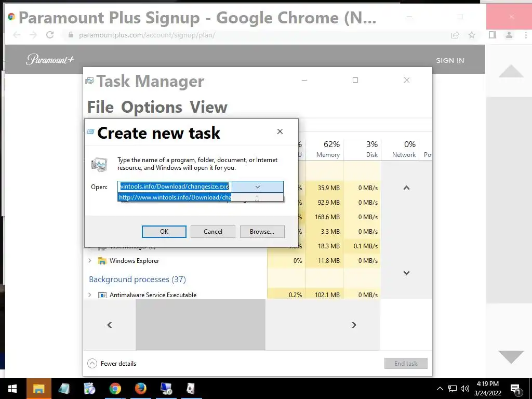The width and height of the screenshot is (532, 399).
Task: Toggle Chrome side panel icon
Action: tap(493, 35)
